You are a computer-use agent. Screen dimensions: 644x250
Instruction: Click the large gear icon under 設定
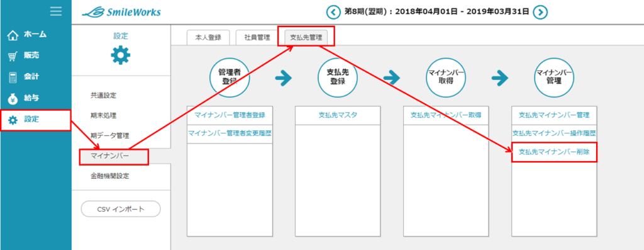121,55
